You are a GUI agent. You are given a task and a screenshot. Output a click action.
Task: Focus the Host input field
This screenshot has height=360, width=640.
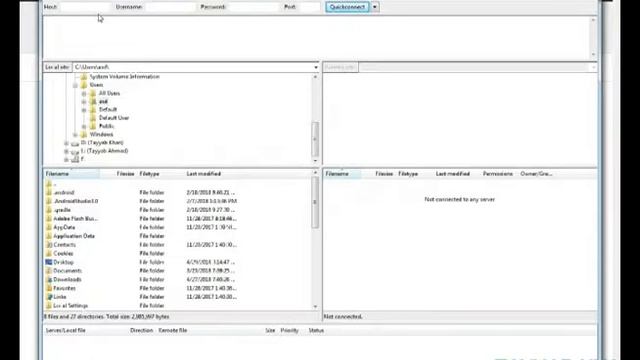tap(86, 7)
